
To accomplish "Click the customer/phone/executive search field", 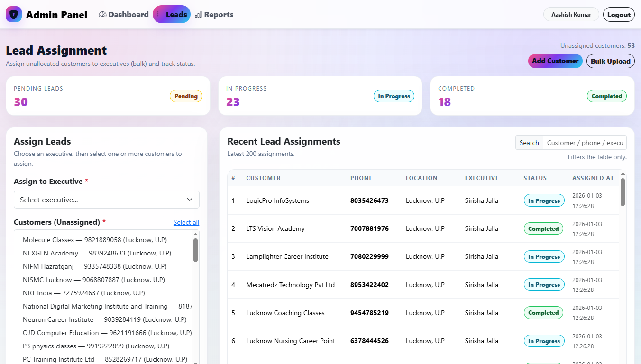I will pyautogui.click(x=585, y=142).
